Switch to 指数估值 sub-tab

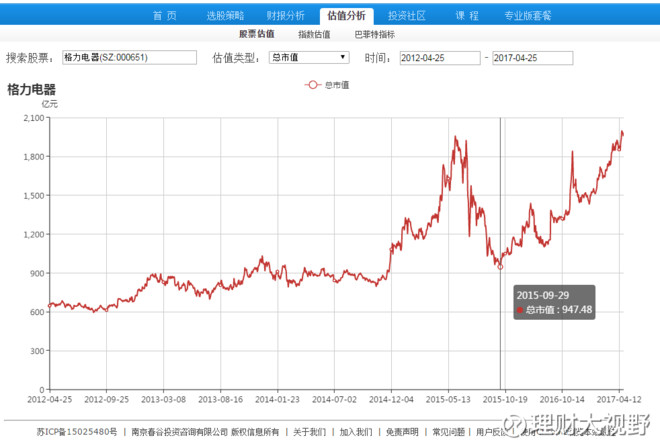pos(314,35)
